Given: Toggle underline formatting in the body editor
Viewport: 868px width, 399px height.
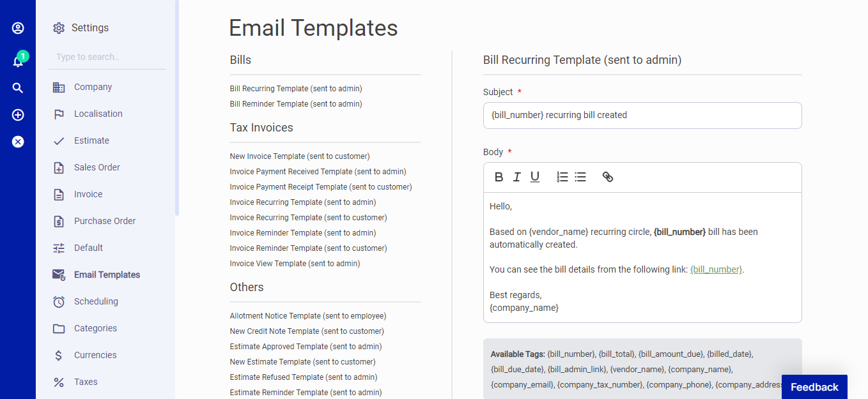Looking at the screenshot, I should point(534,177).
